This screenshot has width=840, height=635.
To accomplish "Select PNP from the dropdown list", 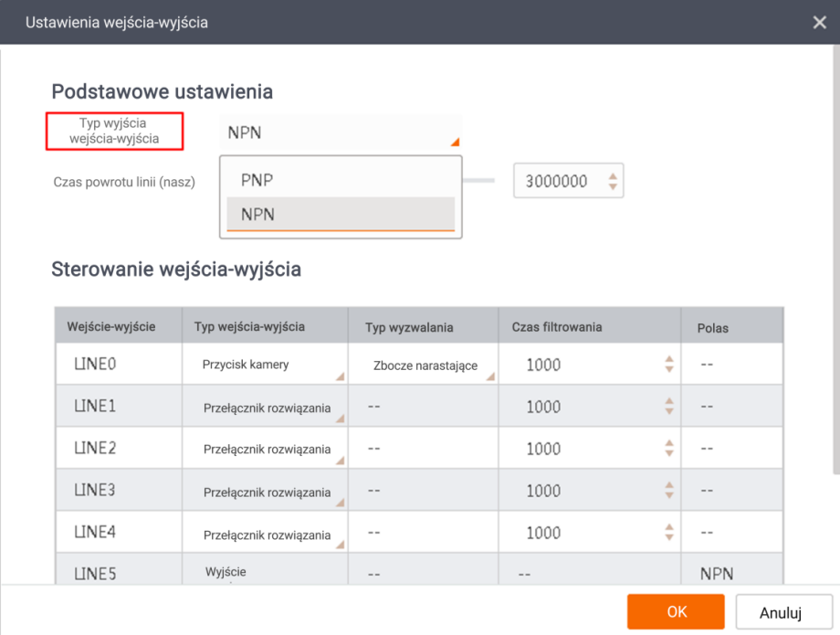I will pyautogui.click(x=341, y=180).
